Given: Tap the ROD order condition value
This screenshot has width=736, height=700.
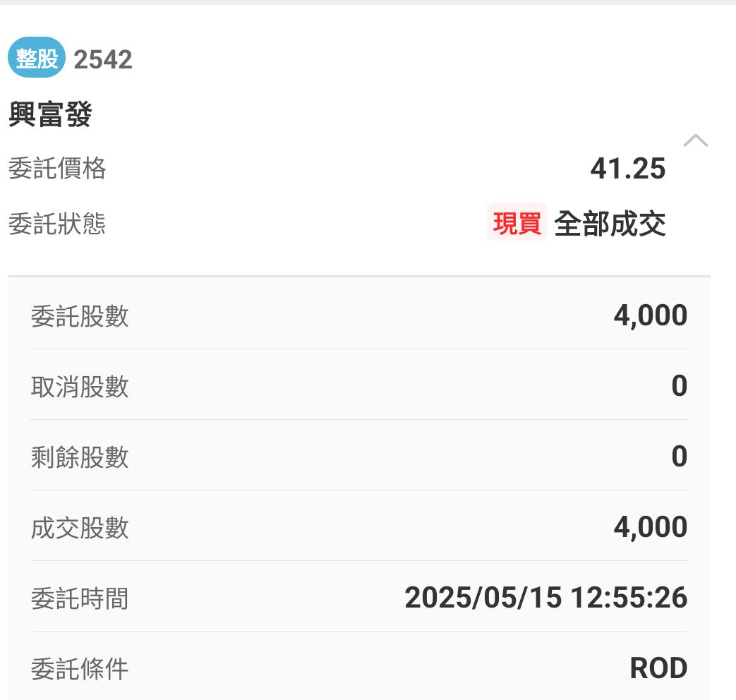Looking at the screenshot, I should click(x=658, y=668).
